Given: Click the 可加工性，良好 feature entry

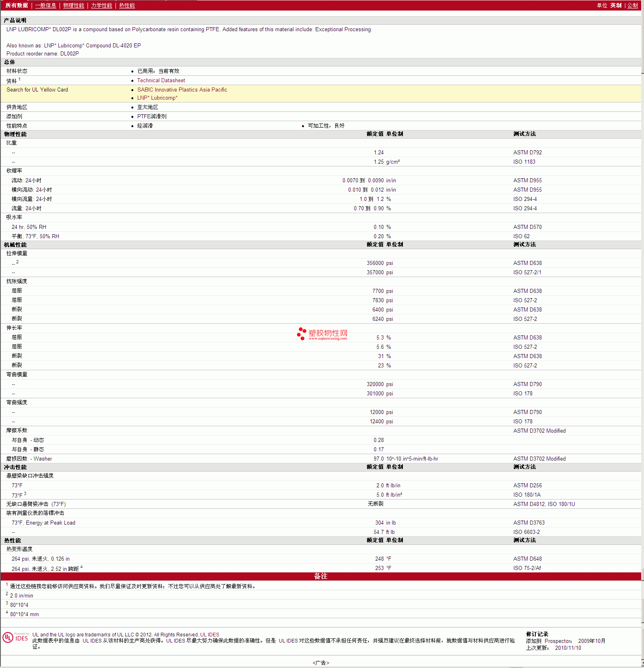Looking at the screenshot, I should tap(326, 126).
